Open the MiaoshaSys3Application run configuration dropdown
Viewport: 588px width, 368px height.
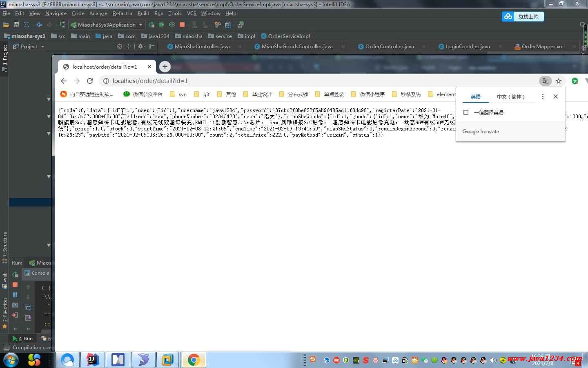pyautogui.click(x=107, y=25)
